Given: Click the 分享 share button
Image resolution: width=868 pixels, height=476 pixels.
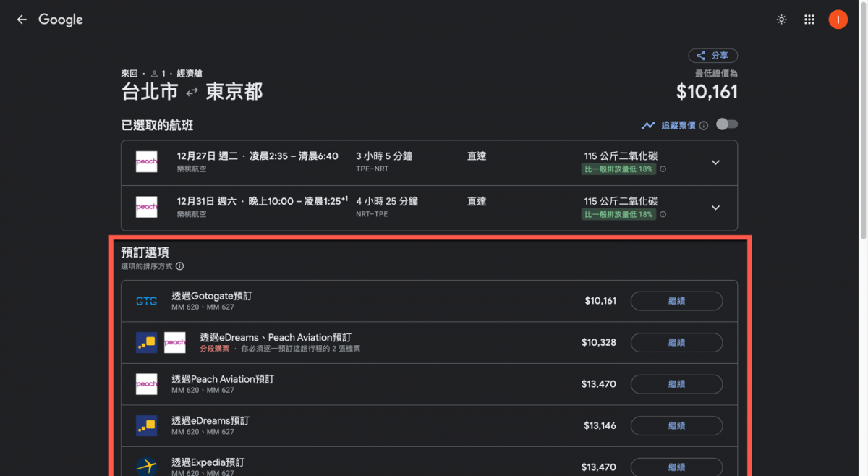Looking at the screenshot, I should pos(712,56).
